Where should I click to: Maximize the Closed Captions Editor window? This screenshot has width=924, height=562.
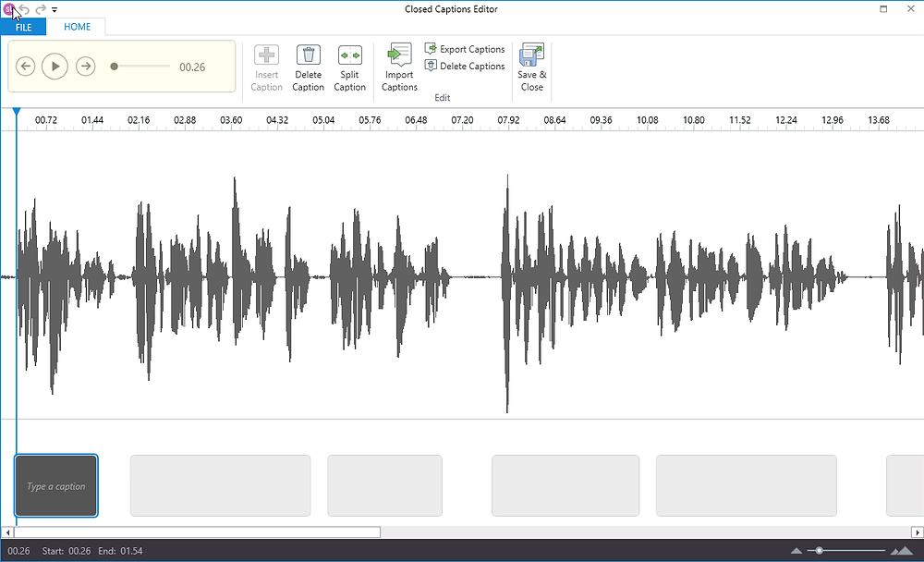tap(883, 9)
